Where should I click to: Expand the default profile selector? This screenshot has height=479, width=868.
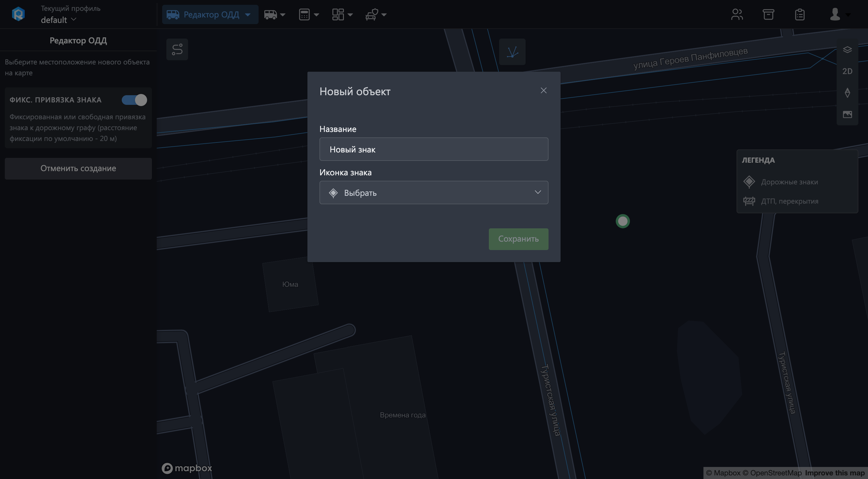pyautogui.click(x=59, y=20)
